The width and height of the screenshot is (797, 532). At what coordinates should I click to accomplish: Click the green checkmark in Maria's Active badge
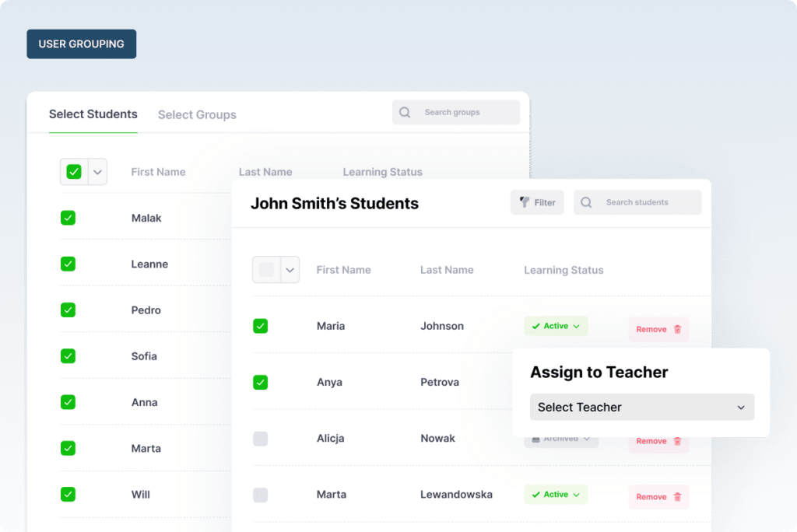(x=535, y=327)
